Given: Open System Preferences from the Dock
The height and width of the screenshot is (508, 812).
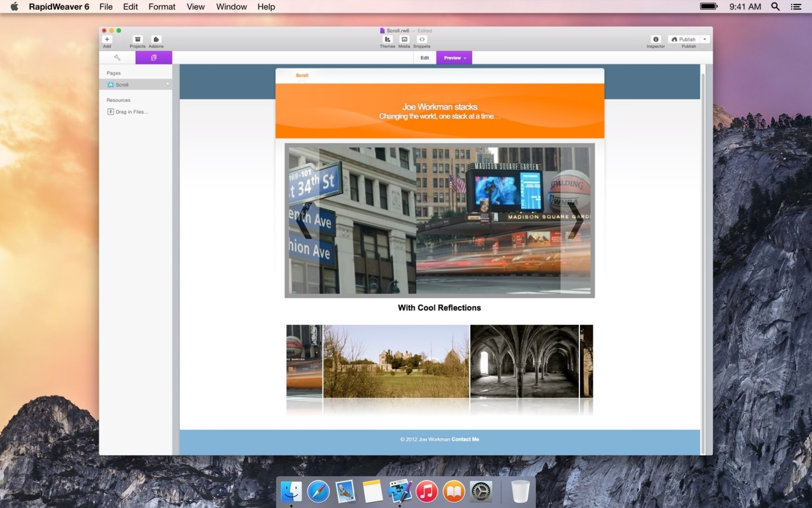Looking at the screenshot, I should click(x=481, y=491).
